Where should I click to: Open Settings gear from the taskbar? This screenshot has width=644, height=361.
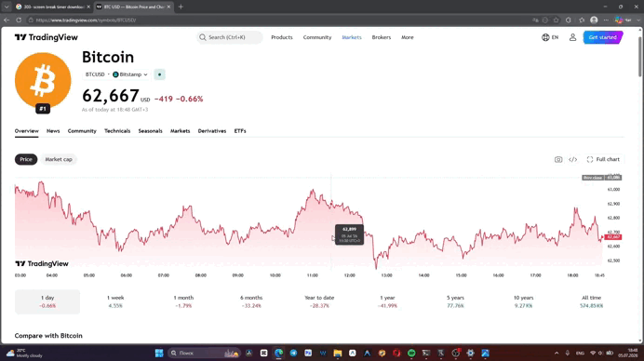(x=470, y=353)
